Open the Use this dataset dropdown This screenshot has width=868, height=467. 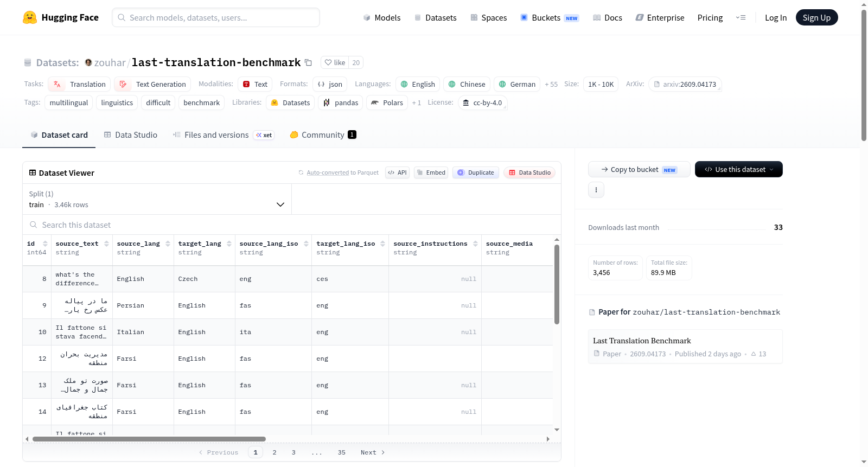739,169
